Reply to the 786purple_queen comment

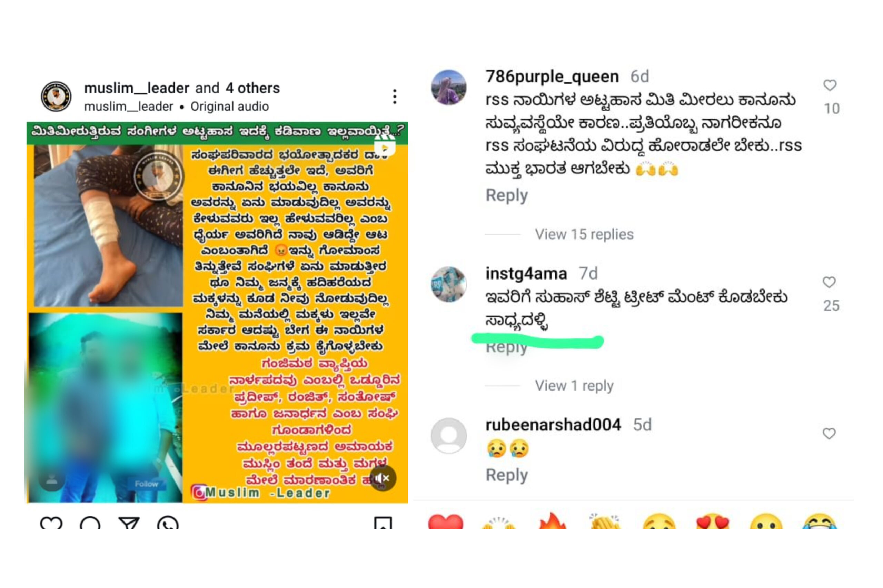click(507, 195)
